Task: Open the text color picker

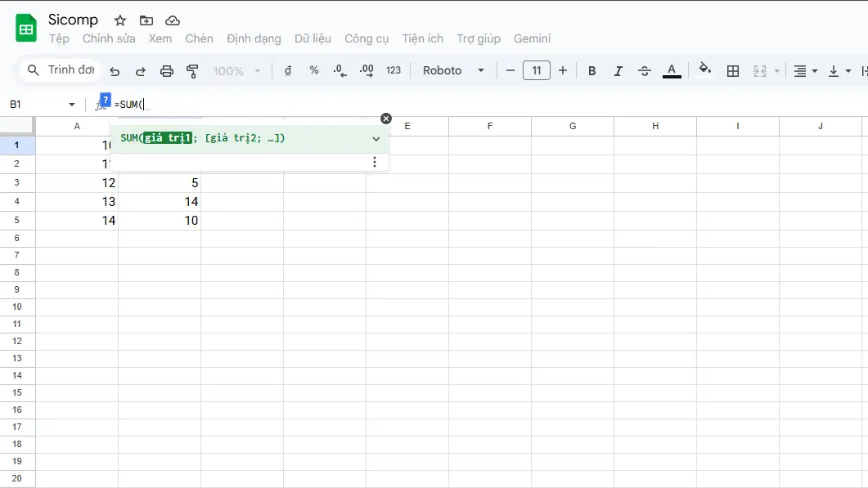Action: coord(672,70)
